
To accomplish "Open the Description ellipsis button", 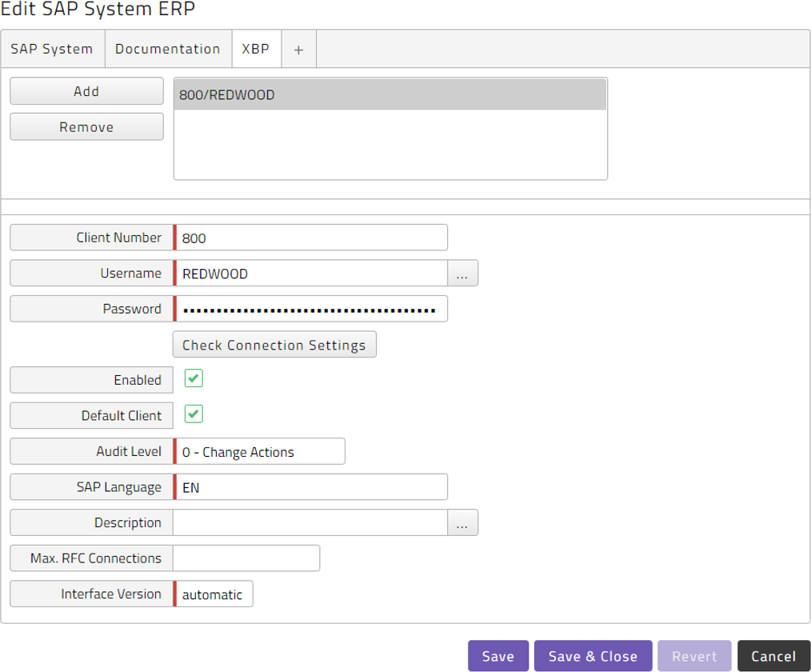I will coord(462,522).
